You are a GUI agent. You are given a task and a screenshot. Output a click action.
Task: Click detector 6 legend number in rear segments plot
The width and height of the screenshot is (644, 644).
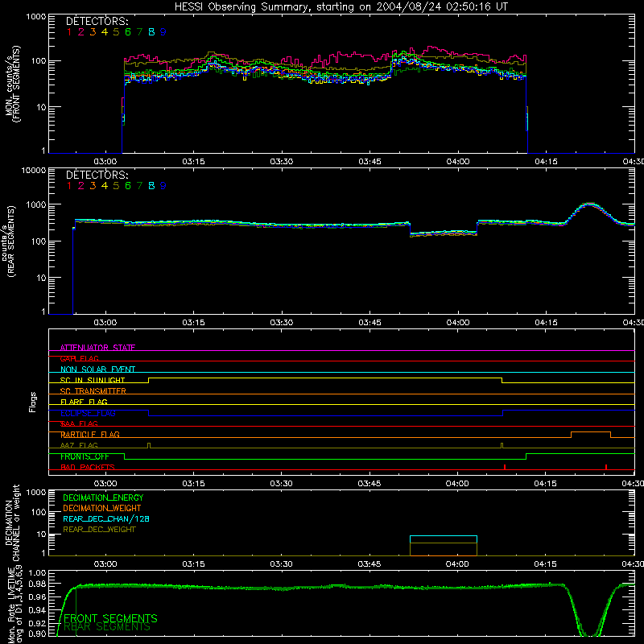tap(128, 186)
